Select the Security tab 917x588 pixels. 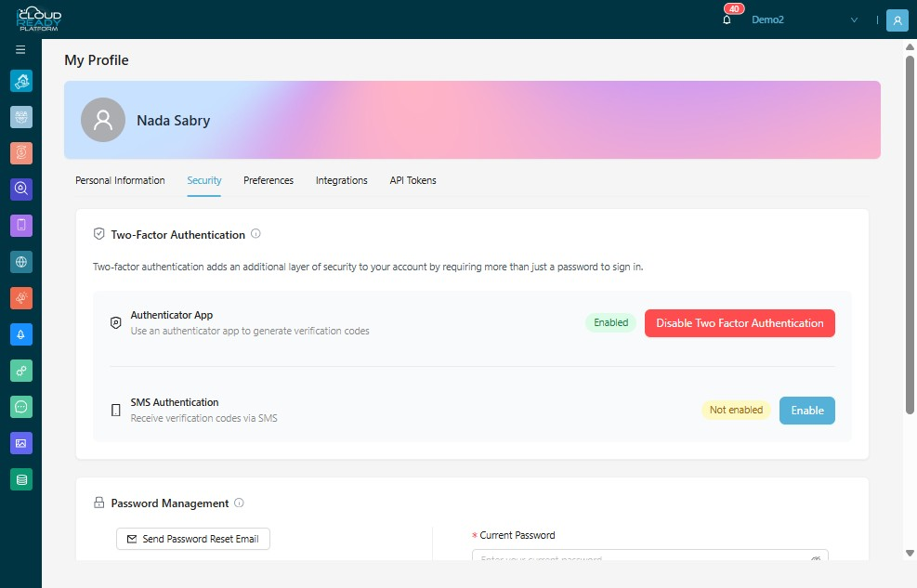pyautogui.click(x=204, y=180)
